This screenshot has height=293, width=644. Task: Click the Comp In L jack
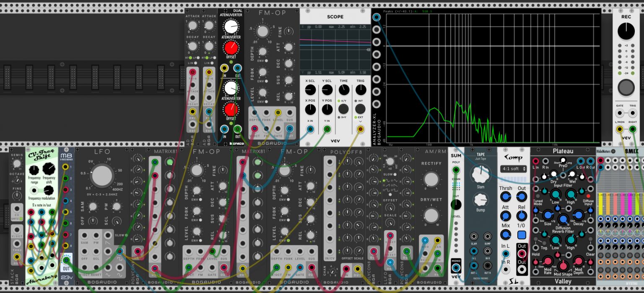506,253
